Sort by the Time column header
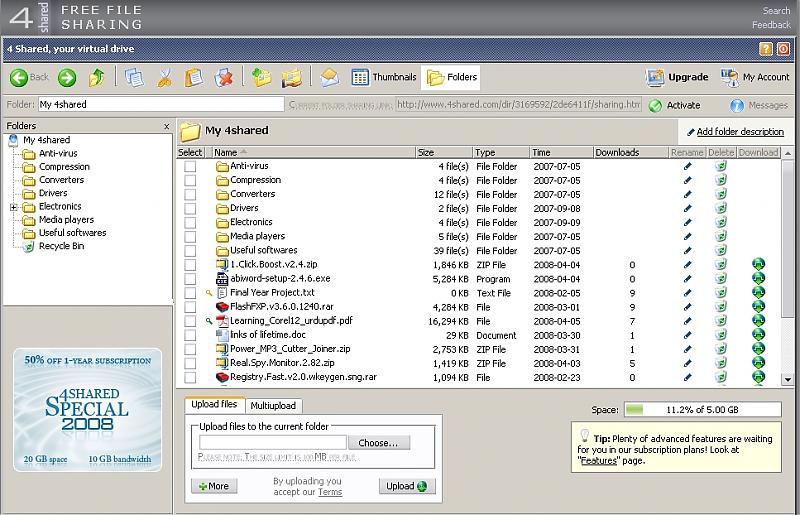The width and height of the screenshot is (800, 515). 561,152
